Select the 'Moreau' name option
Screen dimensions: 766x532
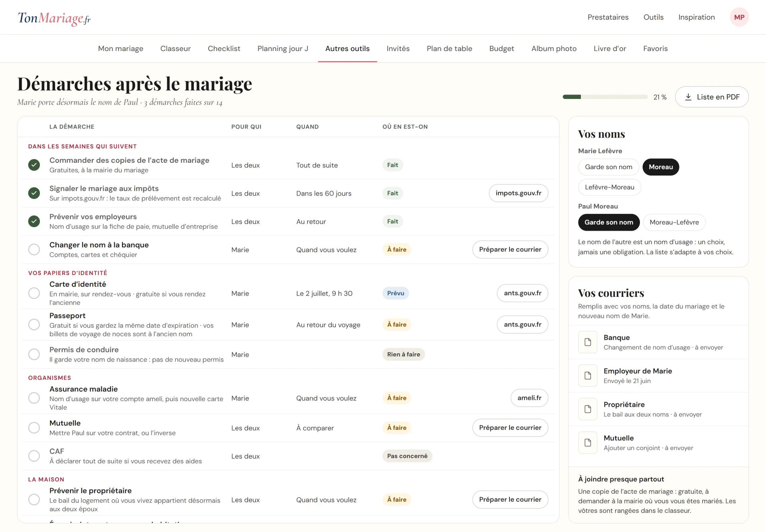pyautogui.click(x=661, y=167)
